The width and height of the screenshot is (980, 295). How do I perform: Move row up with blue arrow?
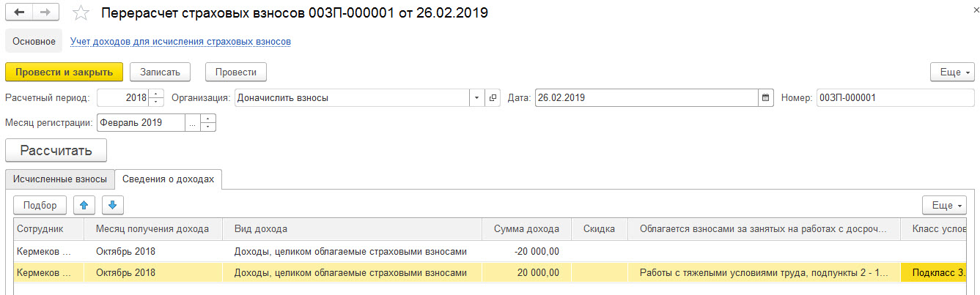[x=84, y=205]
